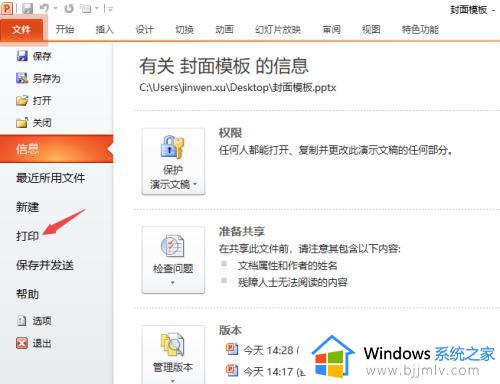Switch to the 幻灯片放映 ribbon tab
Viewport: 500px width, 384px height.
tap(278, 29)
